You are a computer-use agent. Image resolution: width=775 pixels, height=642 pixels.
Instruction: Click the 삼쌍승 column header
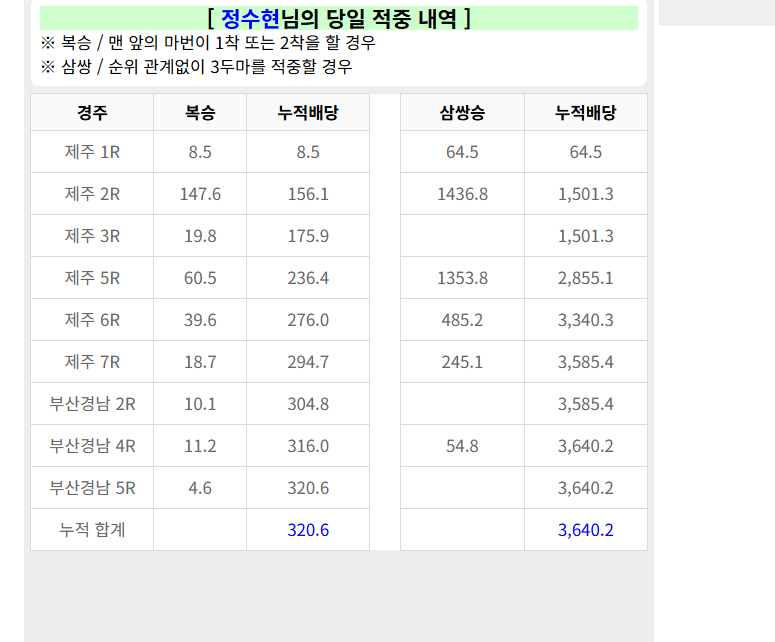pyautogui.click(x=462, y=113)
